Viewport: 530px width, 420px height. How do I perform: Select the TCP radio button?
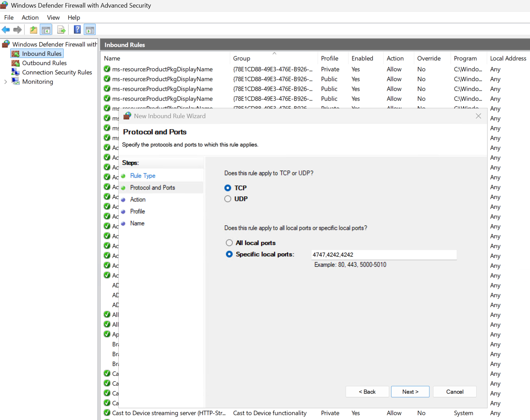[x=228, y=188]
